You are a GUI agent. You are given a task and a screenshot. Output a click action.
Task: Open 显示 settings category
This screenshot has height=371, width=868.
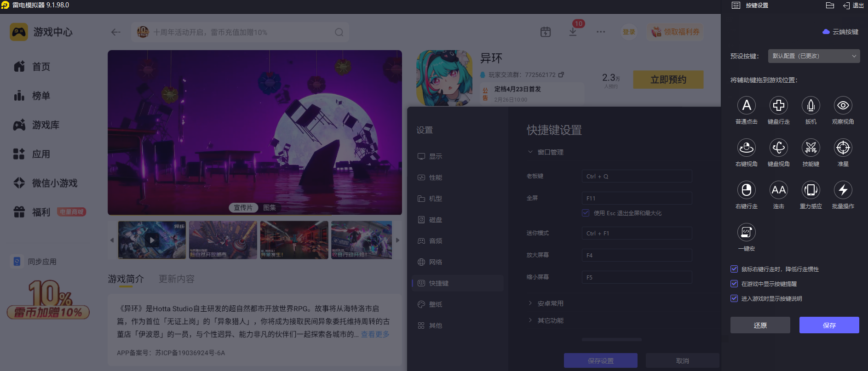pyautogui.click(x=458, y=156)
